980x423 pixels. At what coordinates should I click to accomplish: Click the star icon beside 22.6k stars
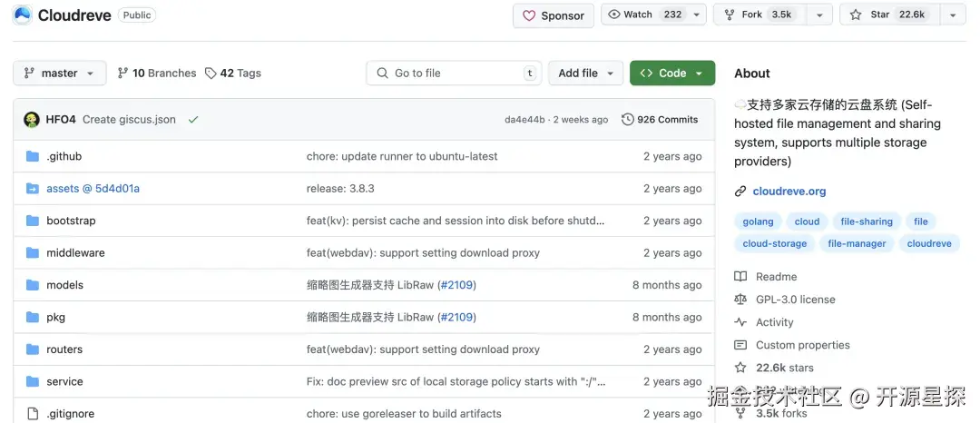click(740, 368)
